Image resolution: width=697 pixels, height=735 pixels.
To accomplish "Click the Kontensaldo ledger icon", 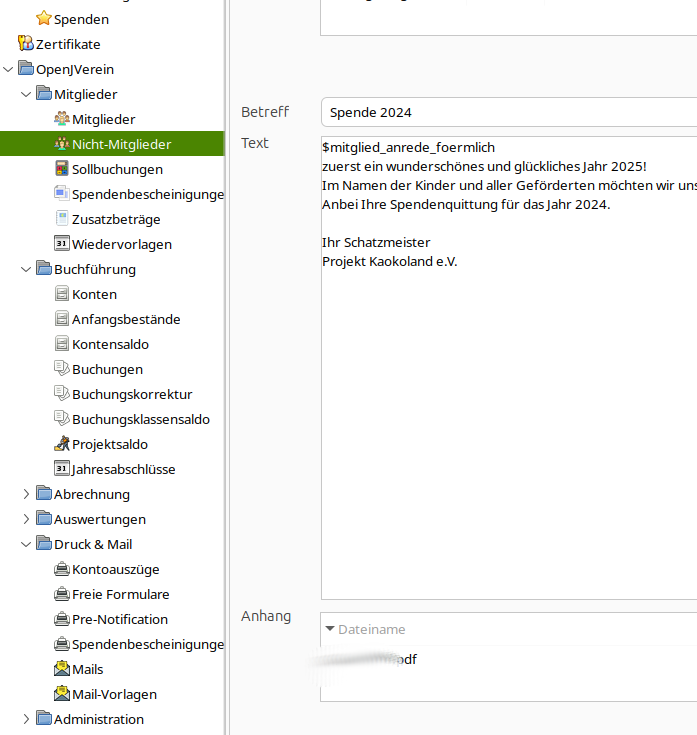I will [62, 344].
